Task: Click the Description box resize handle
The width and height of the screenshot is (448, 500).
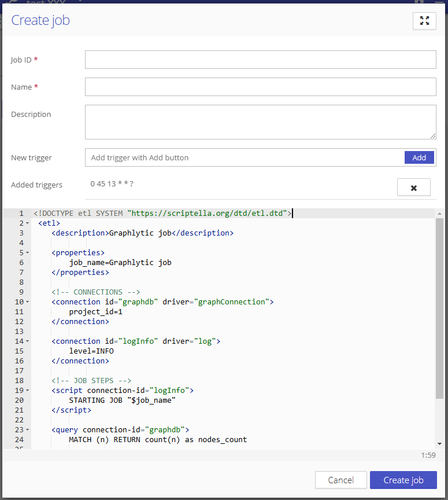Action: click(x=433, y=136)
